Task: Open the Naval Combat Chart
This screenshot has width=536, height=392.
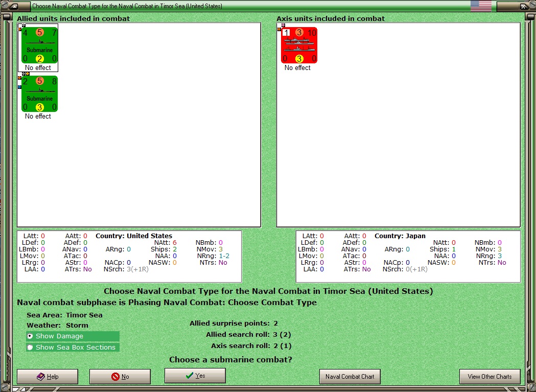Action: 349,377
